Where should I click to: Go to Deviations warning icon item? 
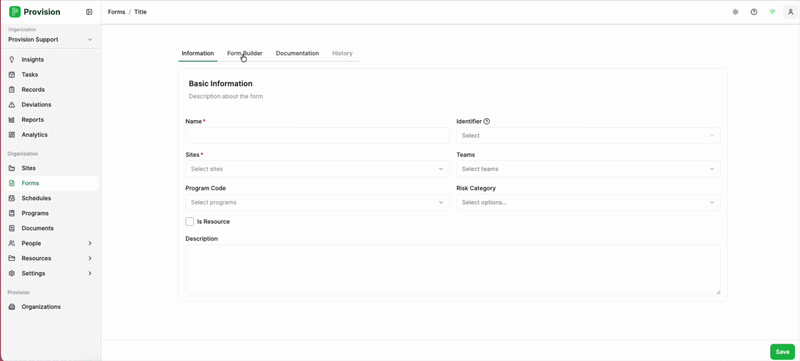tap(12, 105)
